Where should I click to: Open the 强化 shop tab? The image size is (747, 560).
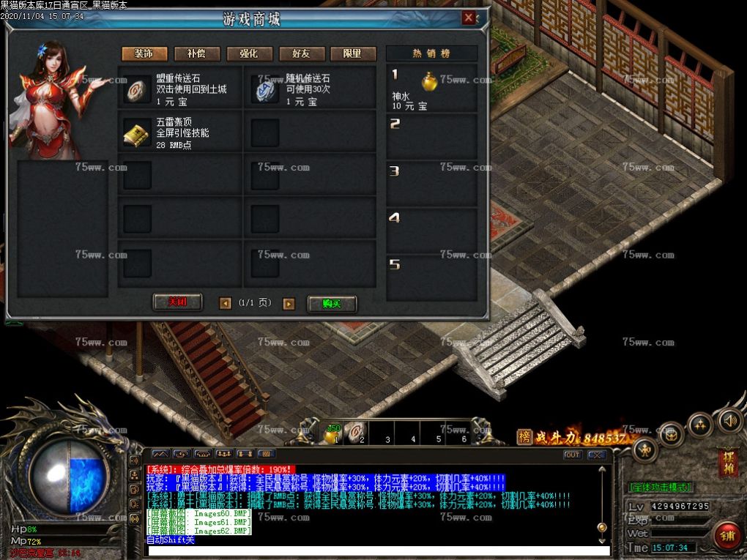249,53
